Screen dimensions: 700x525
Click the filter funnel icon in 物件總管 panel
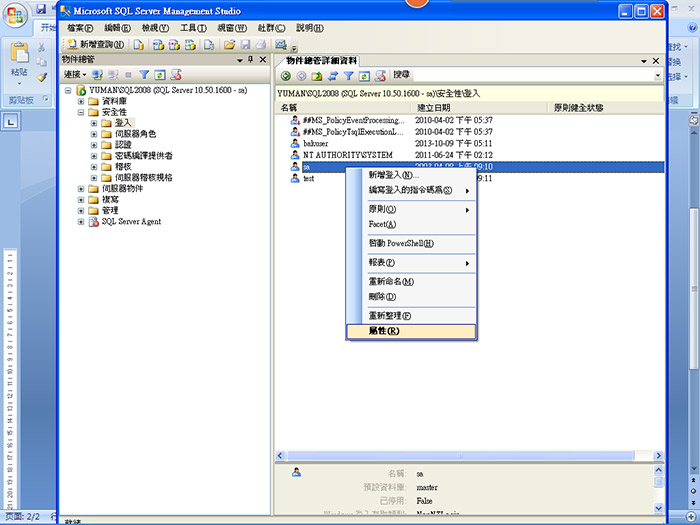(144, 75)
